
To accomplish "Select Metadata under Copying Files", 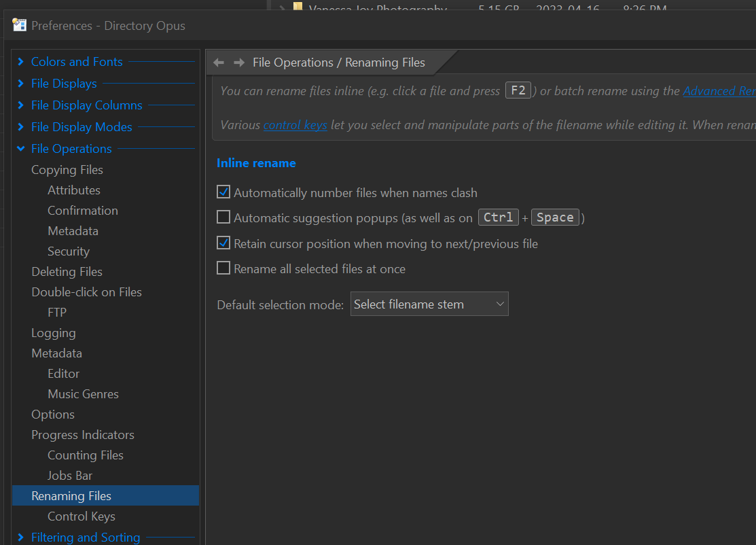I will click(73, 231).
